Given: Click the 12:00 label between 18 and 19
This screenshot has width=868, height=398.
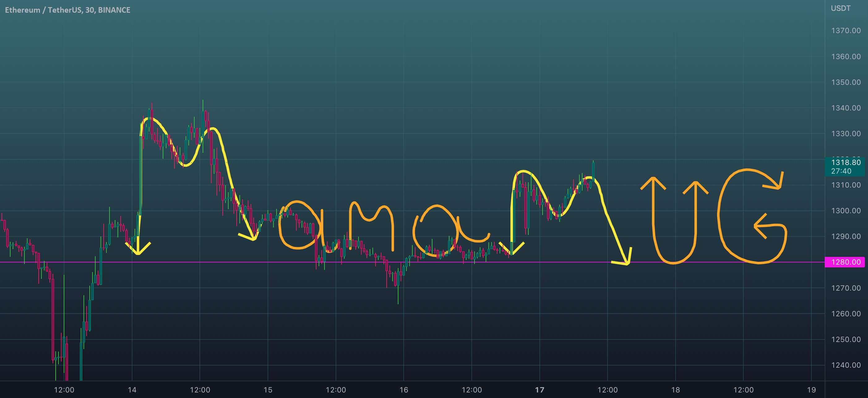Looking at the screenshot, I should click(743, 390).
